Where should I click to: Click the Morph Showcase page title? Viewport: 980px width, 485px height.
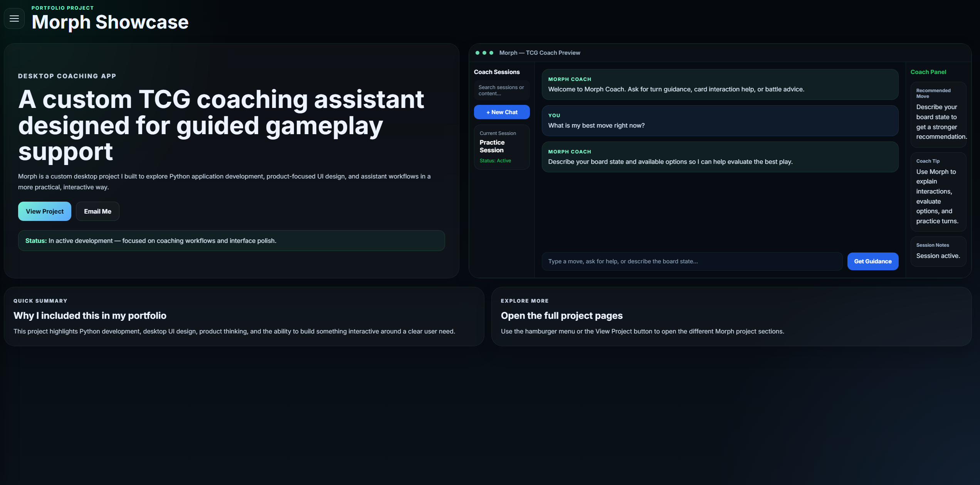(x=110, y=22)
